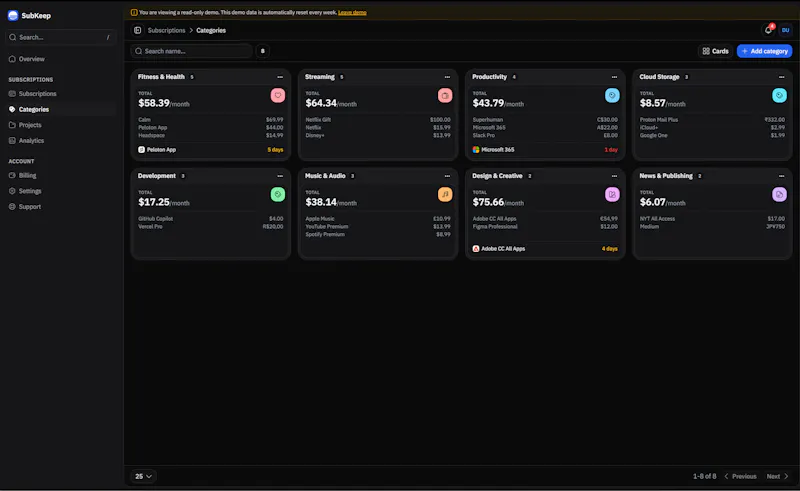The image size is (800, 491).
Task: Open Productivity card options menu
Action: pos(614,77)
